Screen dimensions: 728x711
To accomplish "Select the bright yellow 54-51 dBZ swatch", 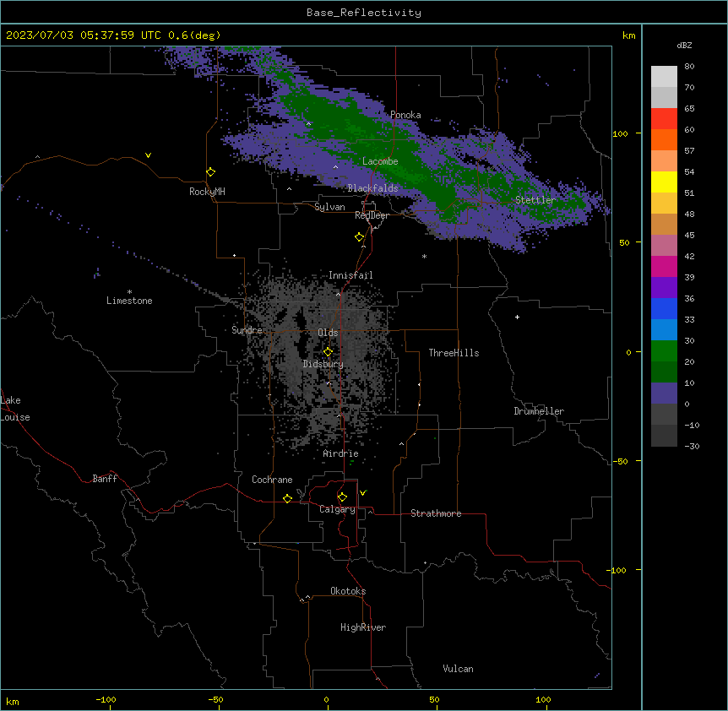I will 664,182.
